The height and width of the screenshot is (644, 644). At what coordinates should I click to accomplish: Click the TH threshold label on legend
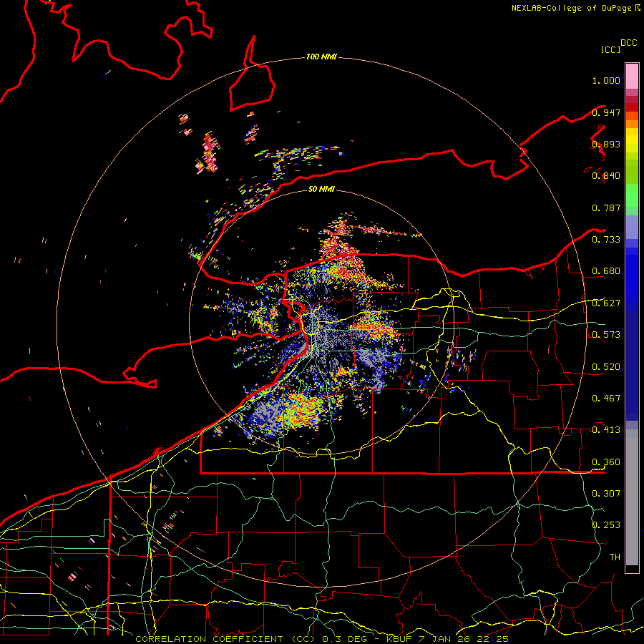[615, 557]
